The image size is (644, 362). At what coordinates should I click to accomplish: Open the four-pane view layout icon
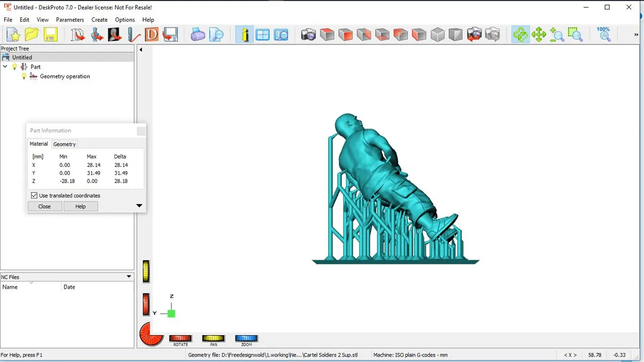click(262, 35)
